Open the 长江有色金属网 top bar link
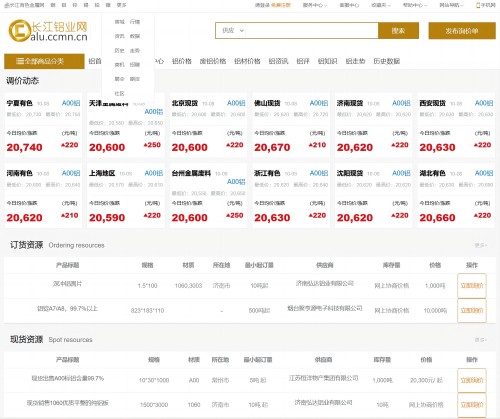The image size is (500, 419). (x=24, y=5)
